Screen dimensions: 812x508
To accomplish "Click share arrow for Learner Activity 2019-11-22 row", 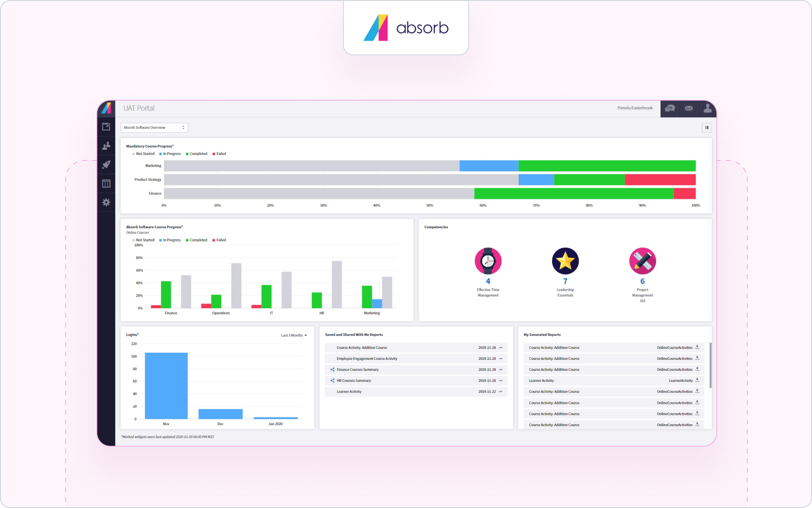I will point(500,392).
